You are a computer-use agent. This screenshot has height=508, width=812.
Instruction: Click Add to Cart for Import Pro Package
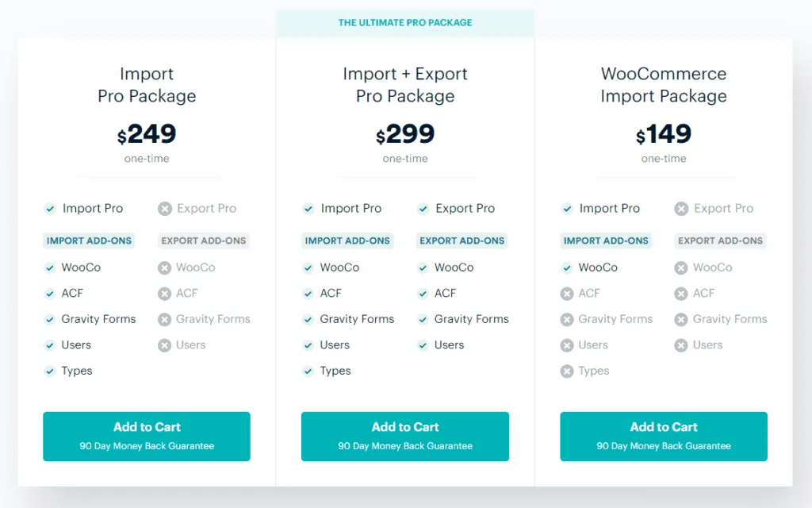(x=147, y=436)
